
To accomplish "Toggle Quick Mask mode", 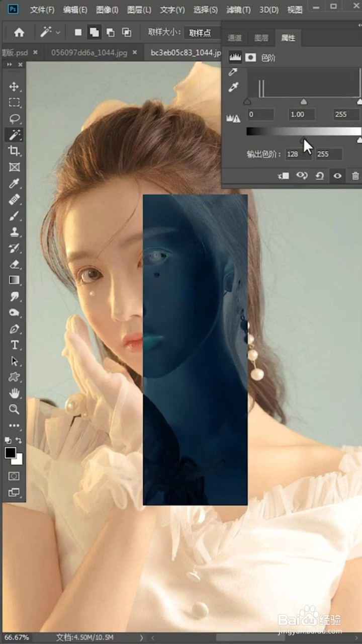I will click(x=14, y=475).
